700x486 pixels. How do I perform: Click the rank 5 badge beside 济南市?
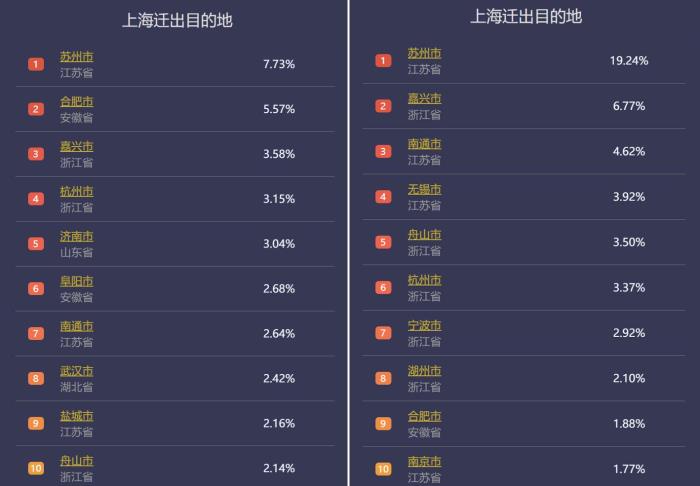pyautogui.click(x=36, y=243)
